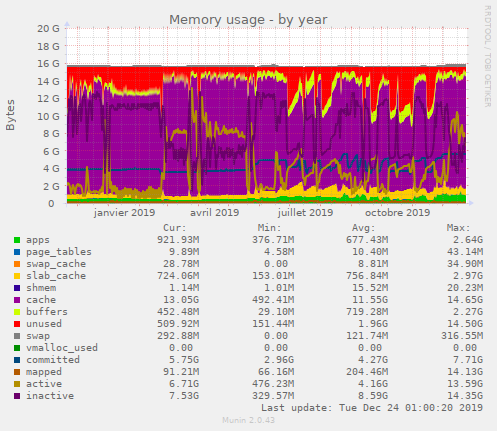Select the 'vmalloc_used' legend label
The image size is (497, 431).
62,348
